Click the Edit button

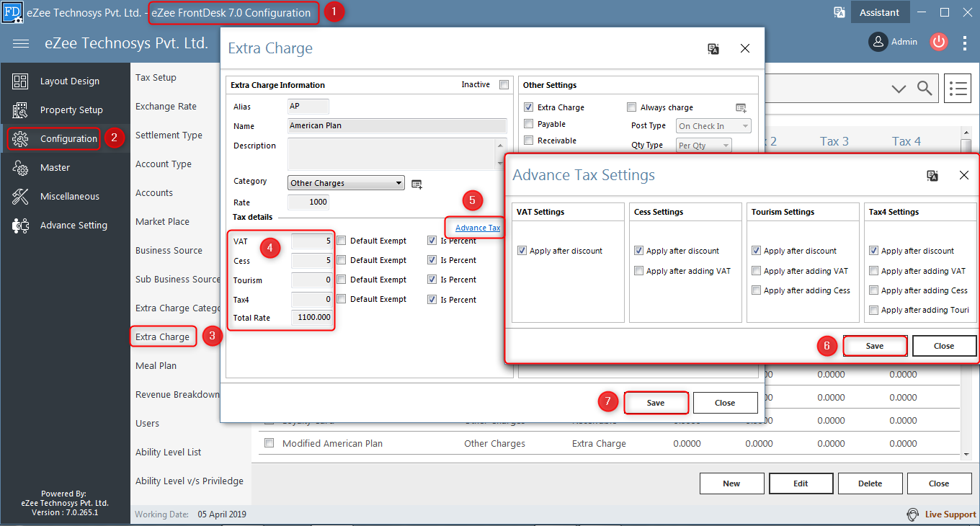(x=801, y=483)
